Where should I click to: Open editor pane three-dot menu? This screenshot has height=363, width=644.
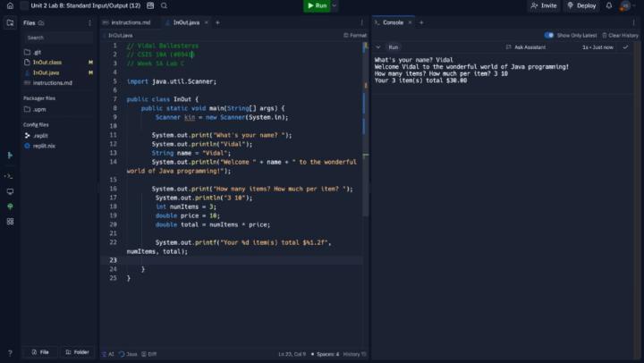[x=362, y=22]
